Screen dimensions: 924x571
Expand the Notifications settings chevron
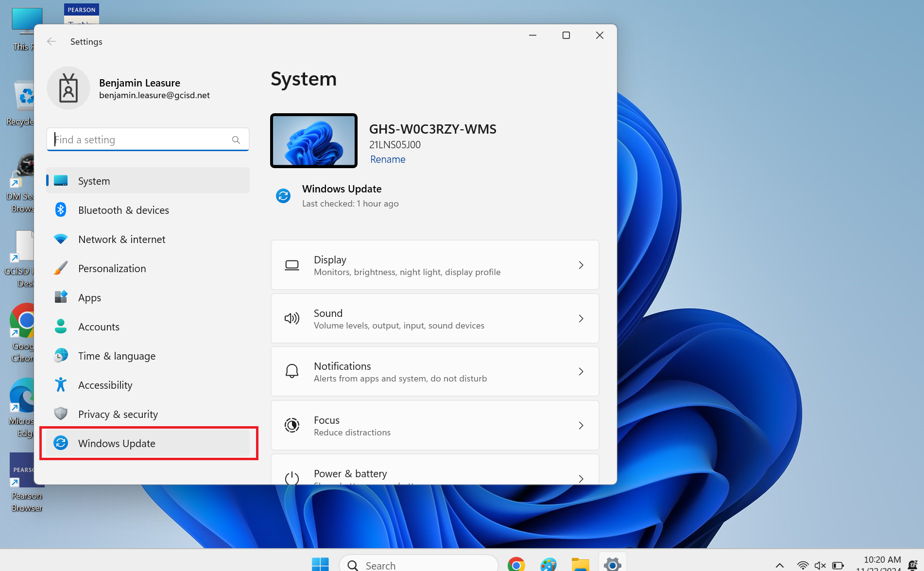(x=581, y=372)
